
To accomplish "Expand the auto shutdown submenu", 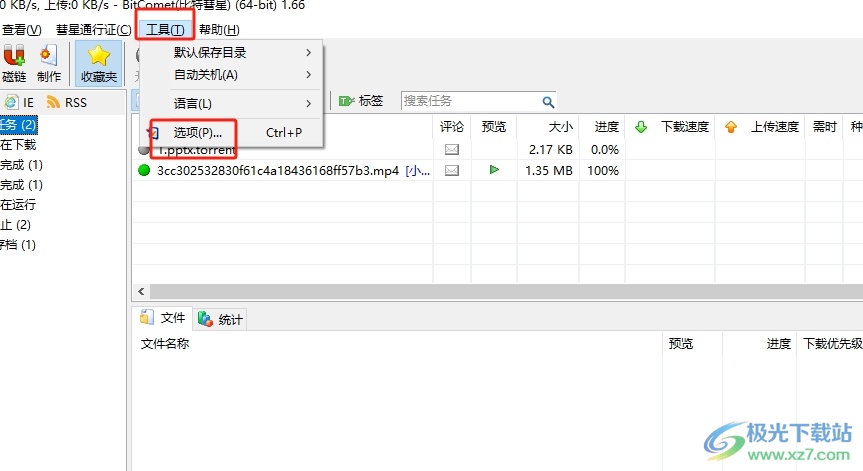I will tap(231, 75).
